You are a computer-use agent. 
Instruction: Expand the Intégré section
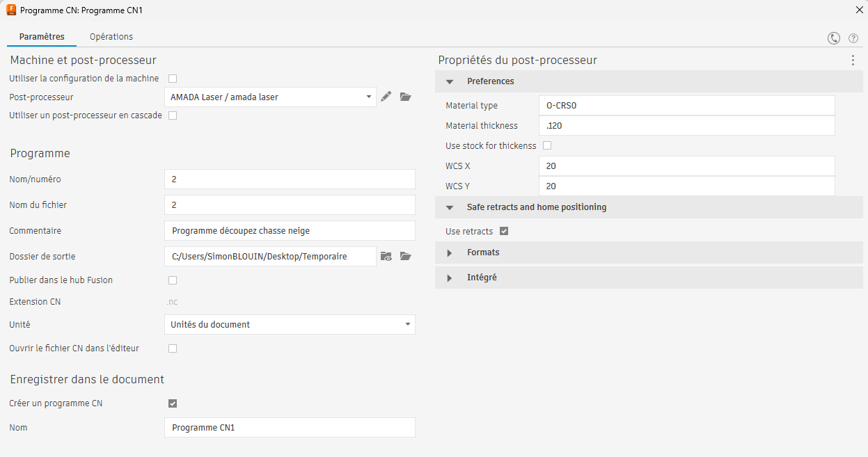point(482,278)
